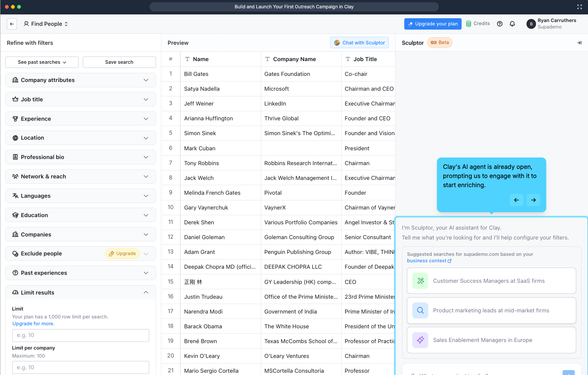Click Senior Consultant job title cell
This screenshot has width=588, height=375.
pyautogui.click(x=368, y=237)
